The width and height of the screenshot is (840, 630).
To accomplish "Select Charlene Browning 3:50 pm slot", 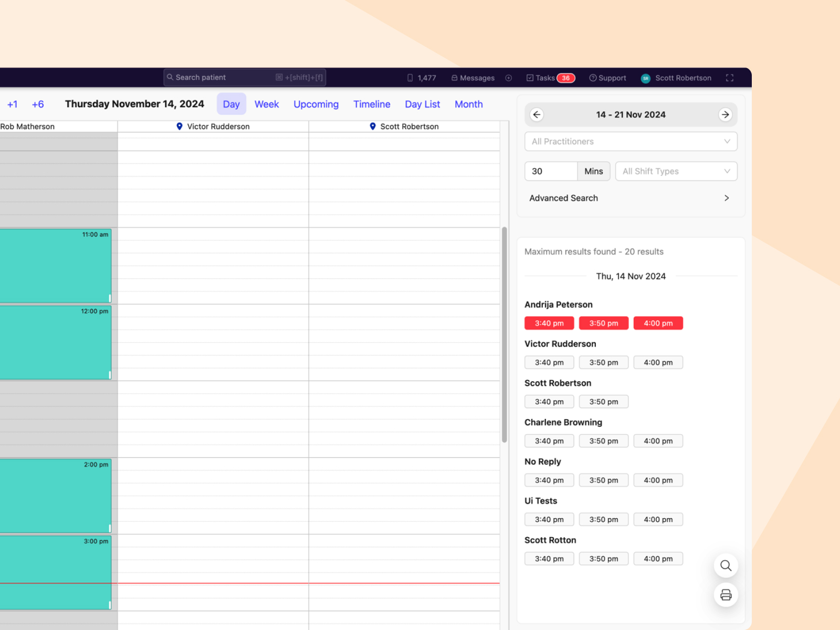I will [x=604, y=441].
